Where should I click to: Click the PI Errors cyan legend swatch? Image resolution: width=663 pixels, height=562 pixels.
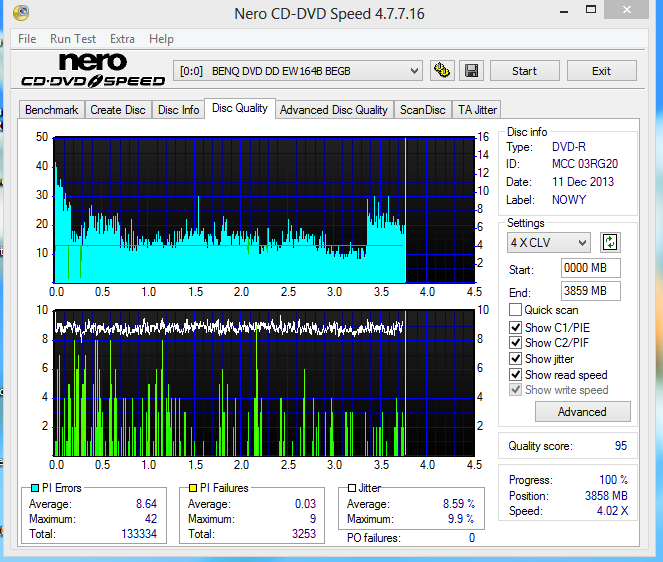(35, 488)
